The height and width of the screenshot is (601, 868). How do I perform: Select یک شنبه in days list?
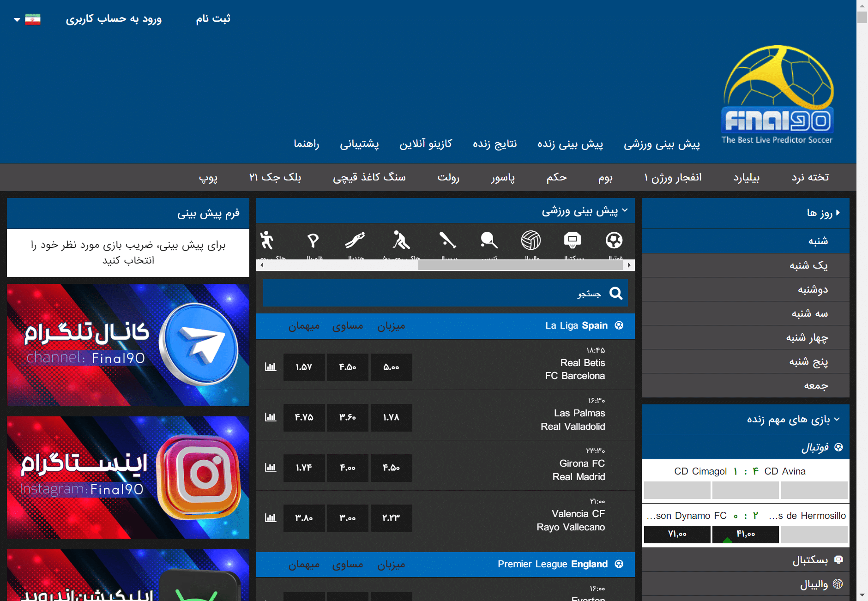click(x=746, y=265)
